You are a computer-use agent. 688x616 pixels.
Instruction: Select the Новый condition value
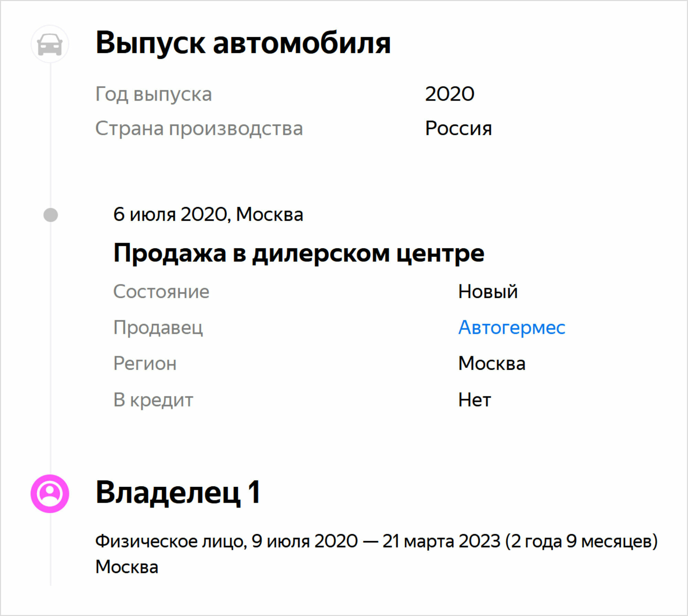[x=487, y=292]
